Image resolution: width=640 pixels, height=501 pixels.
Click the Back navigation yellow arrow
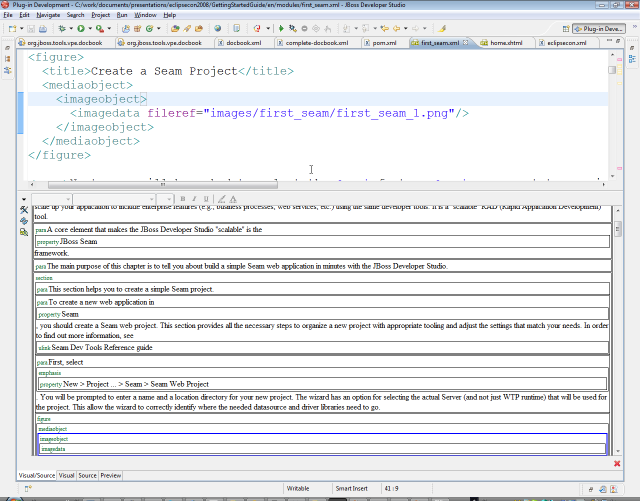pyautogui.click(x=396, y=29)
